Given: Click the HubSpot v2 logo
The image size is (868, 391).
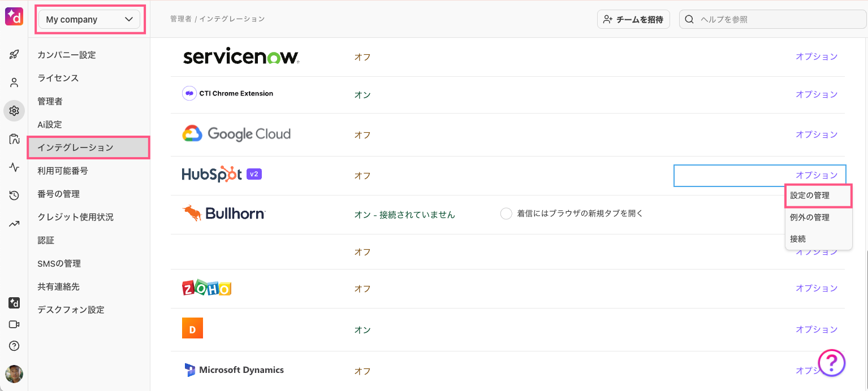Looking at the screenshot, I should (222, 175).
